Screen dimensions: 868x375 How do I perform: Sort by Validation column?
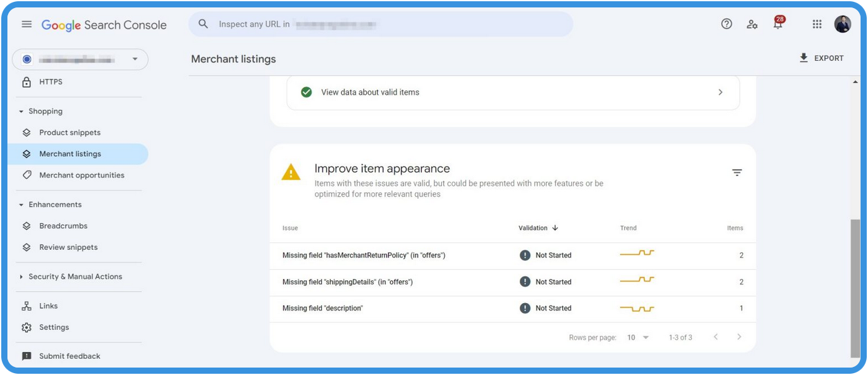click(x=537, y=227)
